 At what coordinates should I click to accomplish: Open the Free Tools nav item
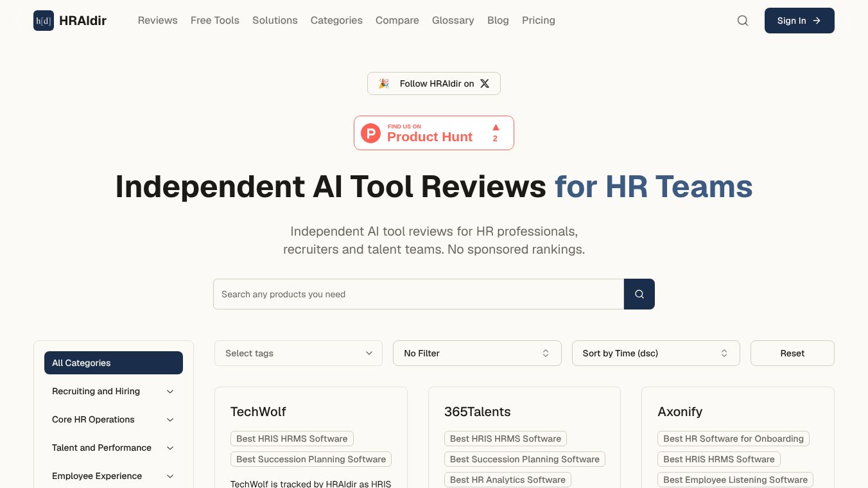click(215, 21)
